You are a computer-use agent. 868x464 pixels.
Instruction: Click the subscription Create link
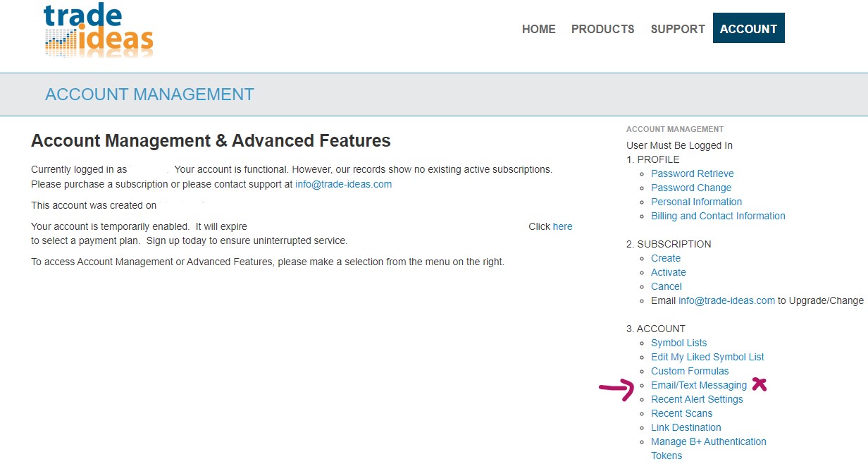coord(666,258)
